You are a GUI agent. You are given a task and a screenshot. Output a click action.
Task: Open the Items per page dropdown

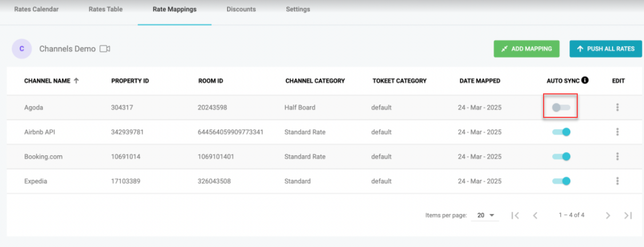click(x=485, y=215)
